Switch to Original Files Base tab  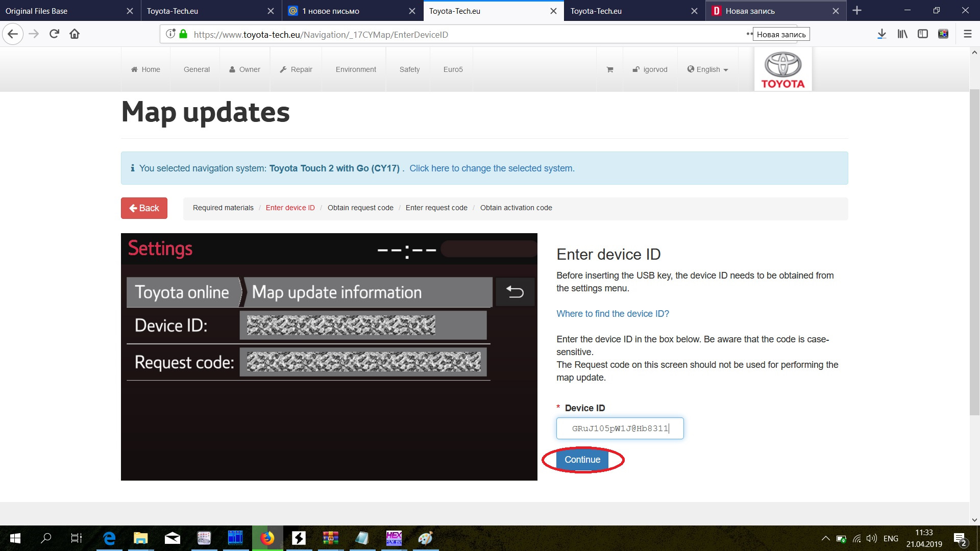coord(70,11)
